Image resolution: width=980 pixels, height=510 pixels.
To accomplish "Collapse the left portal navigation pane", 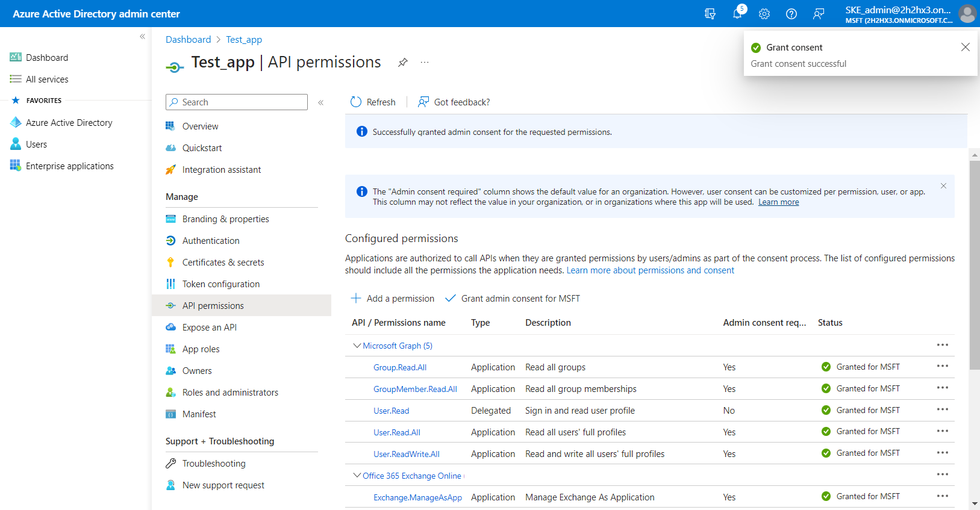I will pyautogui.click(x=143, y=37).
